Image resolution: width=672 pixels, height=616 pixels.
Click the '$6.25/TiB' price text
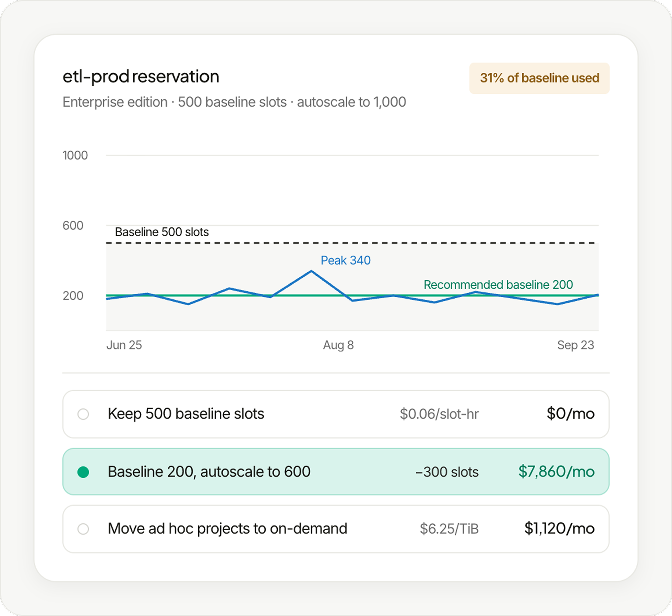(x=449, y=529)
